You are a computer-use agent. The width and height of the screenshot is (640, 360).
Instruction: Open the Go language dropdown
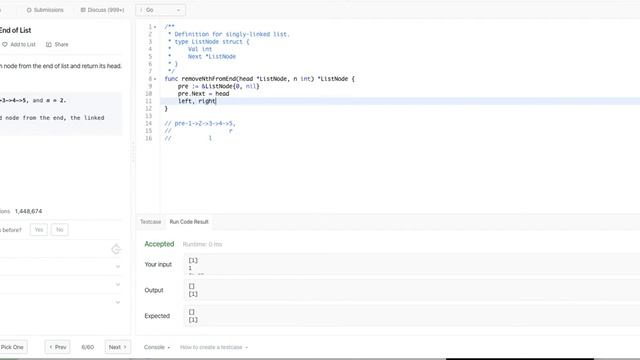[160, 10]
